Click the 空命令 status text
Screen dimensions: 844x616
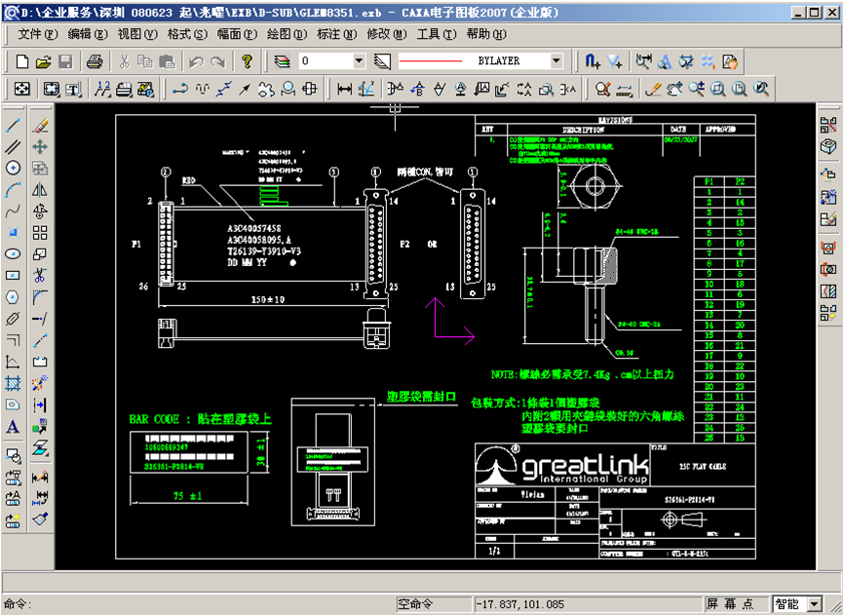tap(415, 604)
